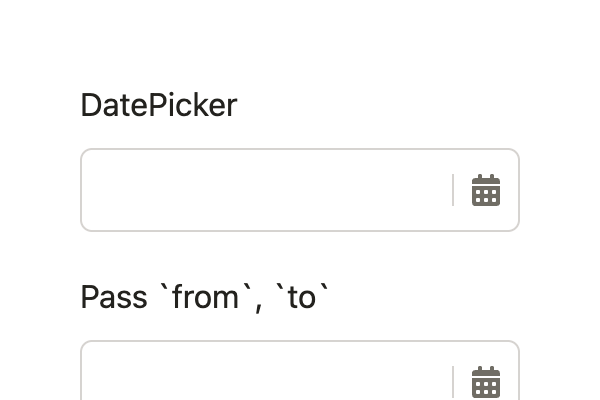Screen dimensions: 600x400
Task: Place the cursor in the upper date field
Action: pyautogui.click(x=265, y=190)
